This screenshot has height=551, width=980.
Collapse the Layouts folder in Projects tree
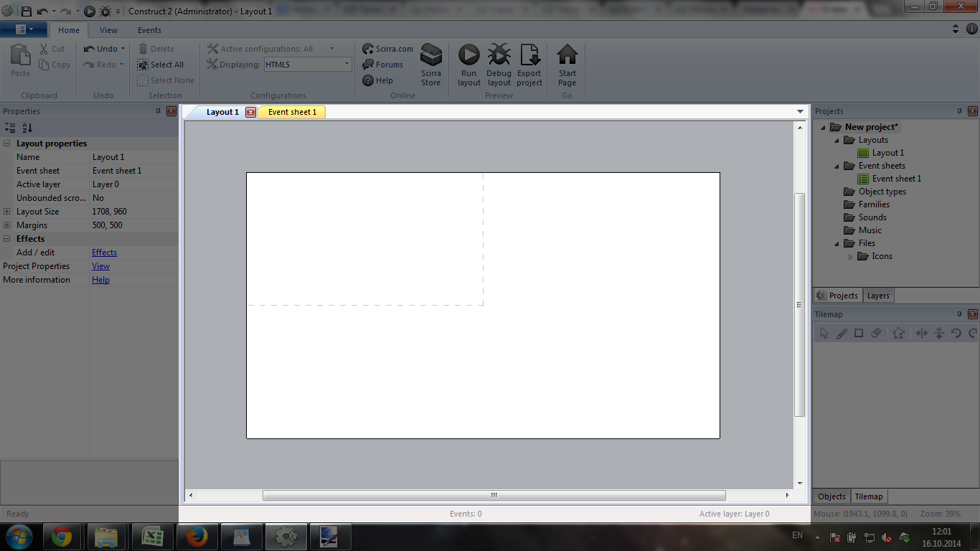tap(836, 140)
